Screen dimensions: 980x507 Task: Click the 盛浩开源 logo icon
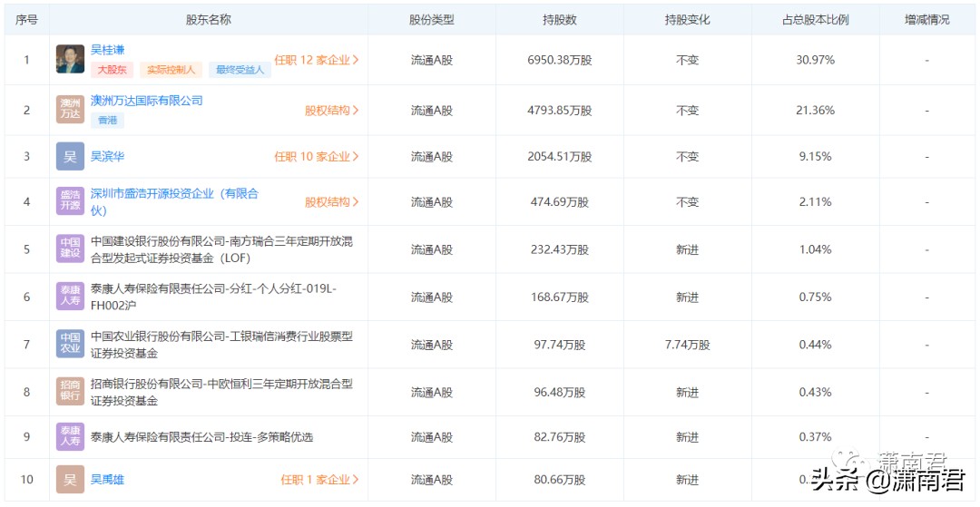[x=70, y=201]
